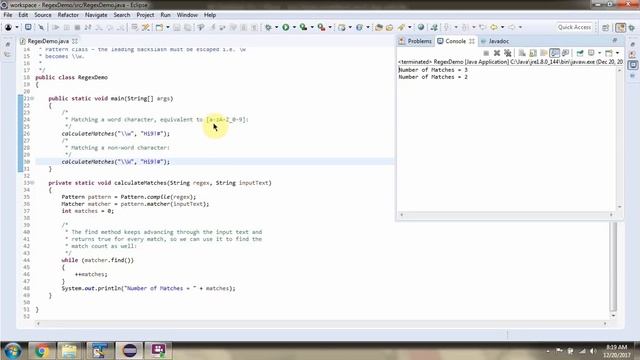
Task: Click the Open Perspective icon
Action: pyautogui.click(x=606, y=27)
